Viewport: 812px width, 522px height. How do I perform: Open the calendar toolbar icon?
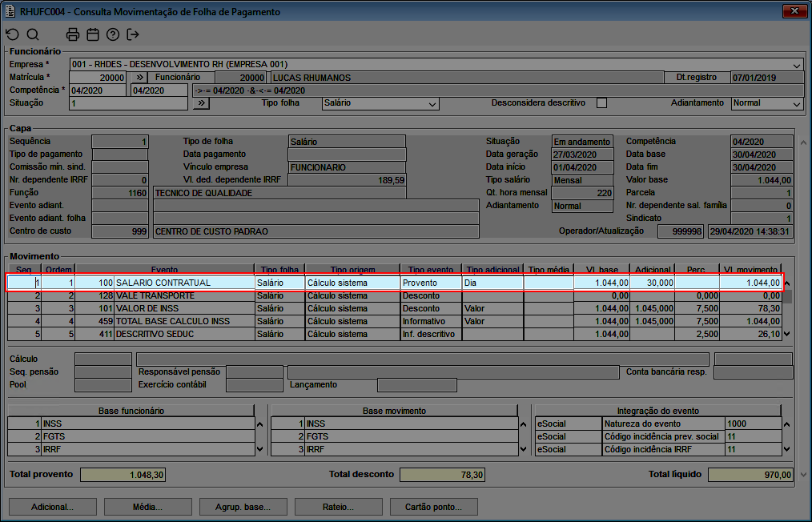pos(93,34)
